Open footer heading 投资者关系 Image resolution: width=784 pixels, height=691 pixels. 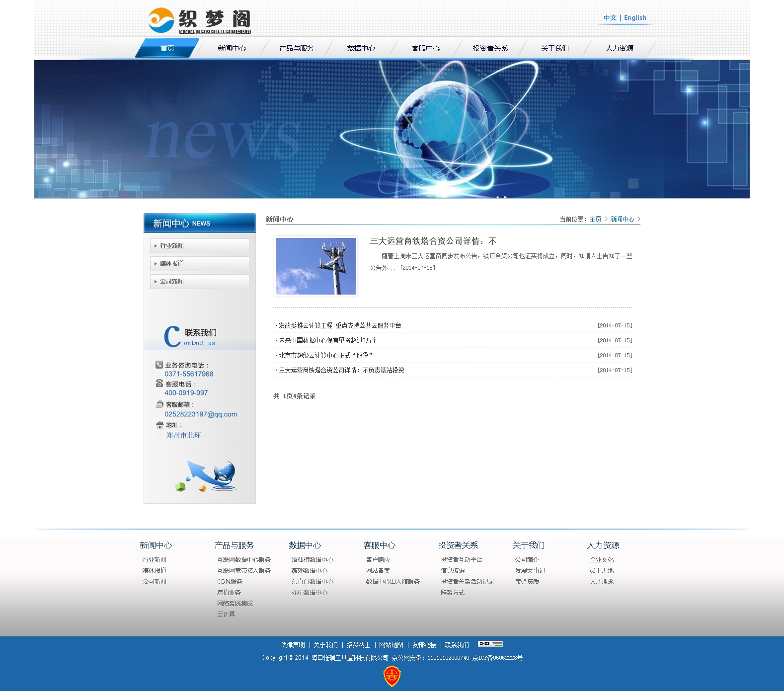click(x=458, y=545)
